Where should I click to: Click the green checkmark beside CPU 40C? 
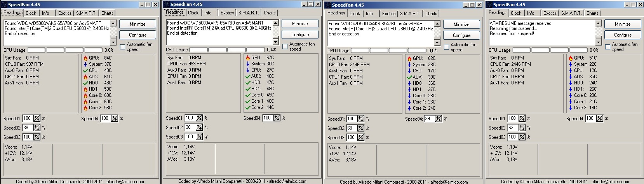(x=85, y=70)
